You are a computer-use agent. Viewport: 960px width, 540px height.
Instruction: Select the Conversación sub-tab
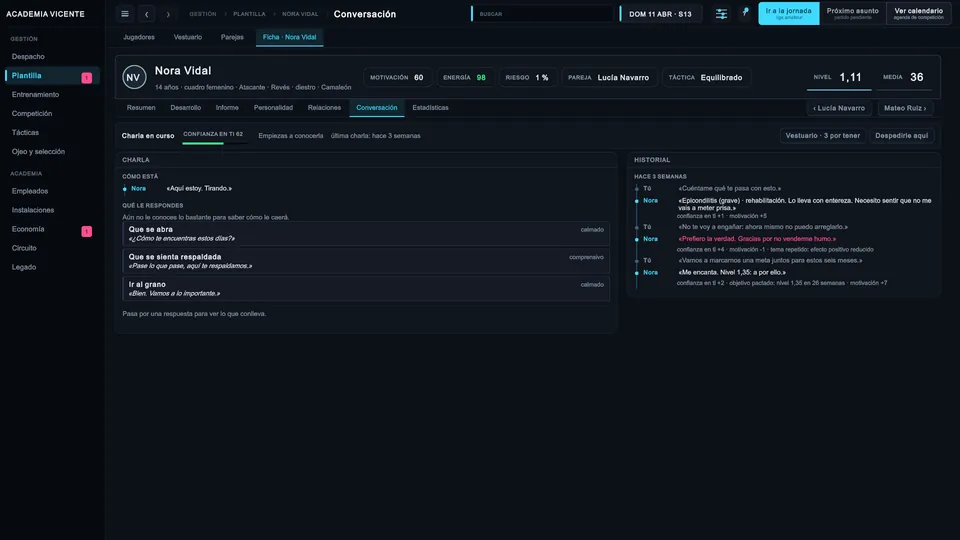377,108
